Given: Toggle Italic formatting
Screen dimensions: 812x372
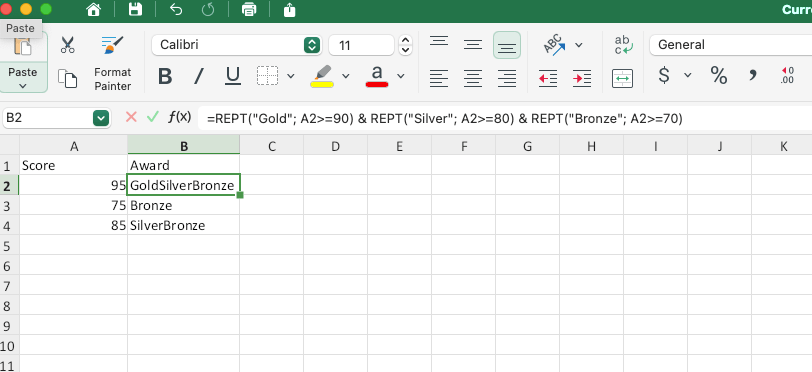Looking at the screenshot, I should point(198,77).
